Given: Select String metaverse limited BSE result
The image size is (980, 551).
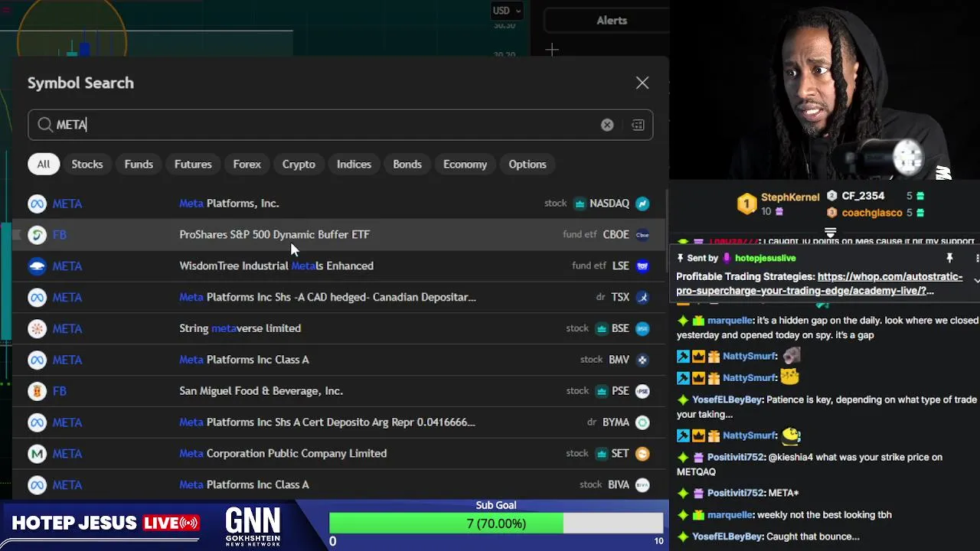Looking at the screenshot, I should point(338,328).
